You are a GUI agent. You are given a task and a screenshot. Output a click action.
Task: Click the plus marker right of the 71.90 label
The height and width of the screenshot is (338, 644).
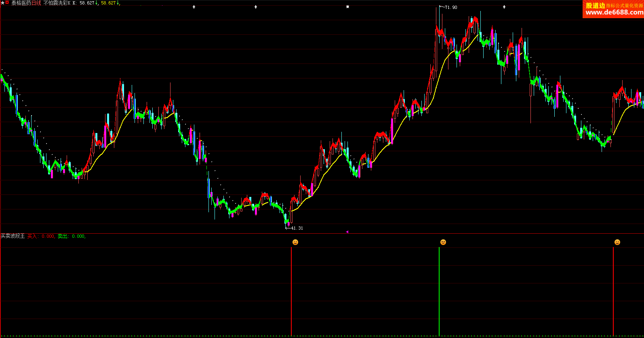[504, 7]
